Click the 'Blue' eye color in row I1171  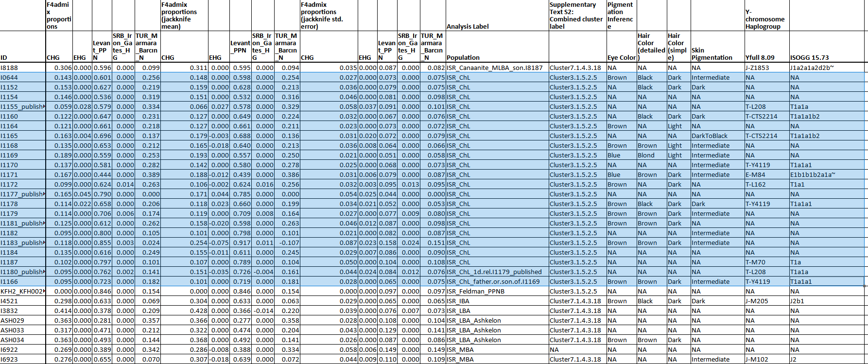pos(622,174)
